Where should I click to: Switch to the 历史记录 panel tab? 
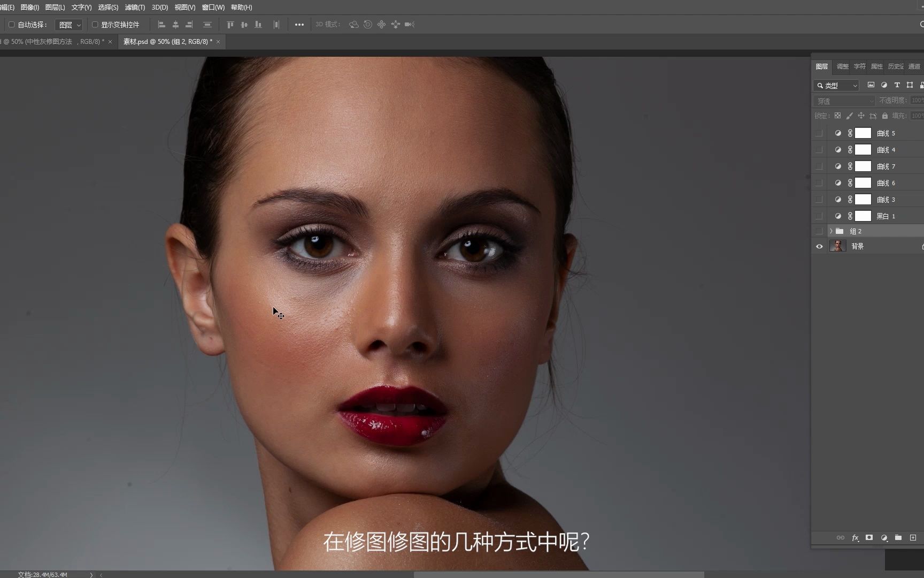pos(896,66)
